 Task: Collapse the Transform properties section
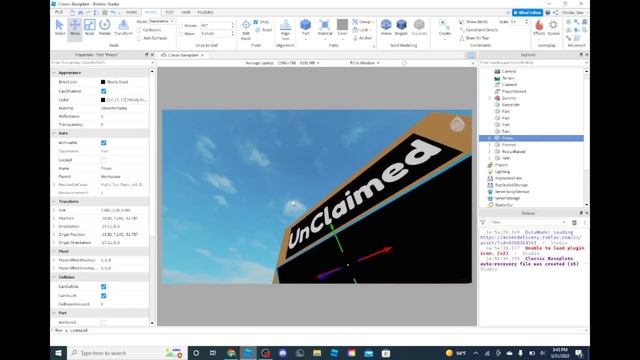(x=54, y=202)
